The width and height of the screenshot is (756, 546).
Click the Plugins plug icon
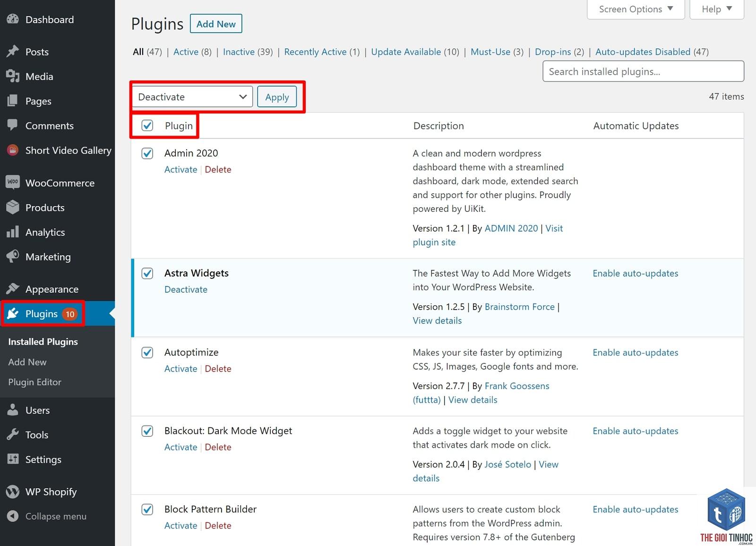[x=13, y=313]
